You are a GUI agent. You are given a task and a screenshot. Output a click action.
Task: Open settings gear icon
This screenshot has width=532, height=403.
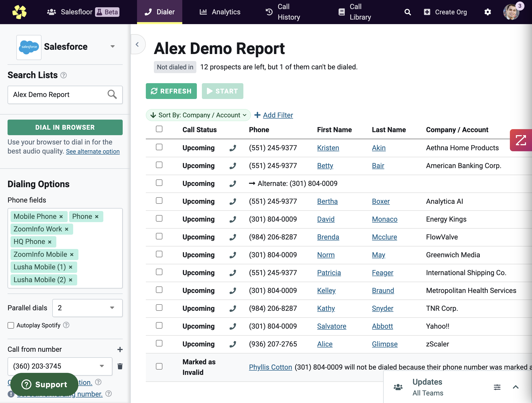tap(487, 12)
